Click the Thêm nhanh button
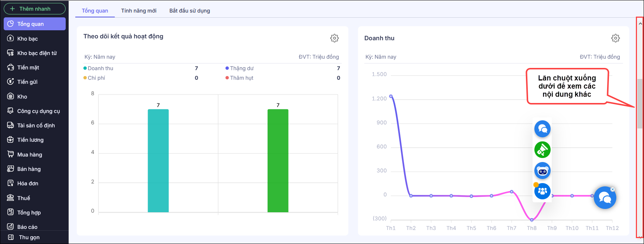The image size is (644, 244). [x=35, y=9]
